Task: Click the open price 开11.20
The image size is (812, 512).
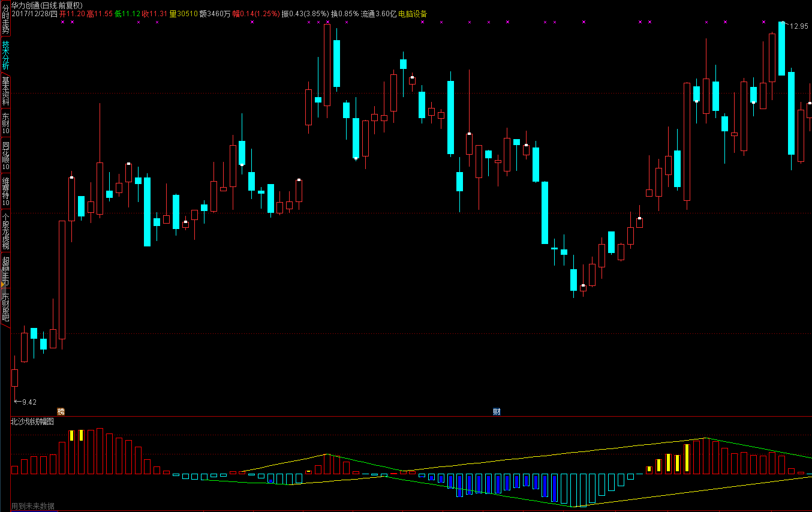Action: (x=72, y=13)
